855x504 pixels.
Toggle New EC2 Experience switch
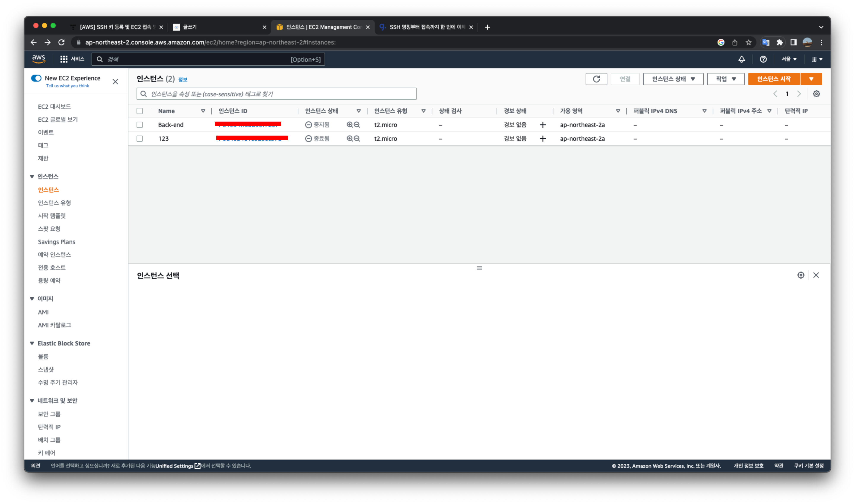point(36,78)
